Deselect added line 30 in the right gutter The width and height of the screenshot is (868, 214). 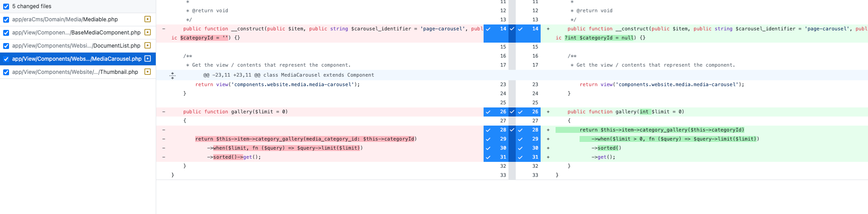[x=528, y=148]
